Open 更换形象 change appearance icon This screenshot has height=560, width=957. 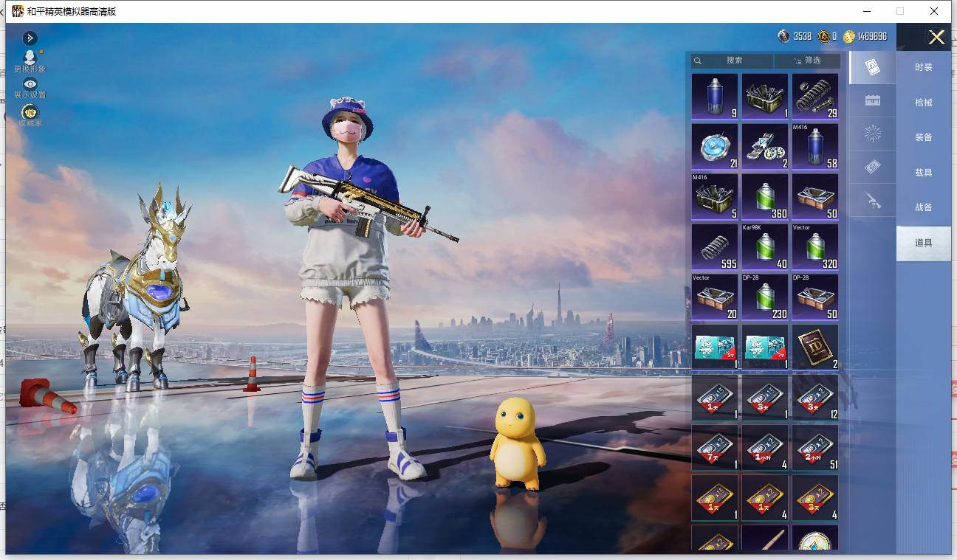[x=30, y=61]
